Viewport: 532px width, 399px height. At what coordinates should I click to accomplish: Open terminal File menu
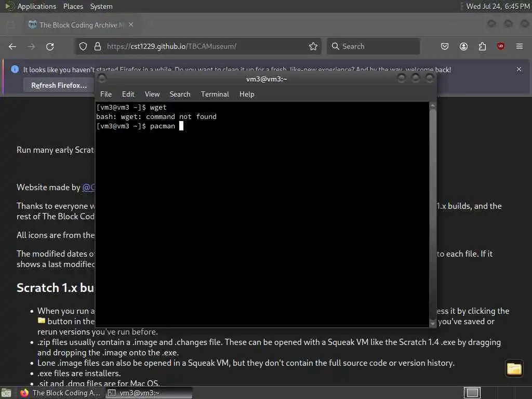pyautogui.click(x=106, y=95)
